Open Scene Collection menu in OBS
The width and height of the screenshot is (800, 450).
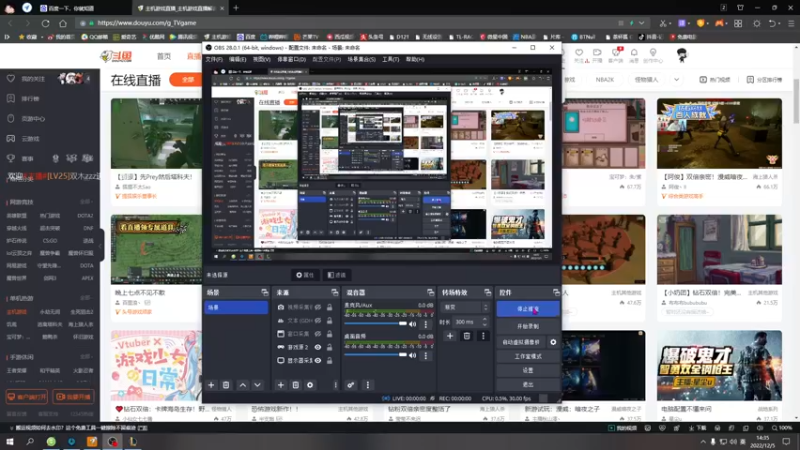[x=361, y=59]
